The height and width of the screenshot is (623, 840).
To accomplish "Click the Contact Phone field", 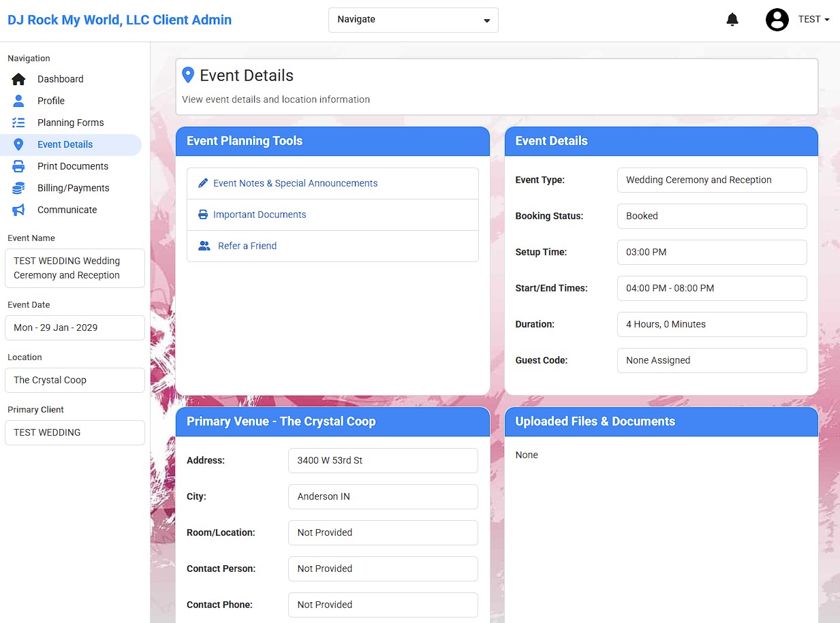I will pyautogui.click(x=383, y=605).
